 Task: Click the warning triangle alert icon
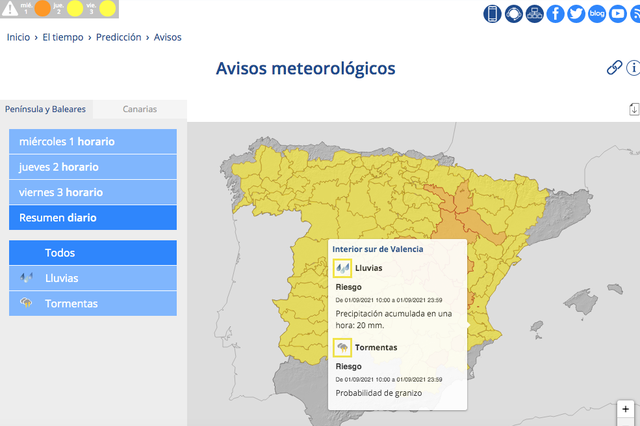[10, 8]
